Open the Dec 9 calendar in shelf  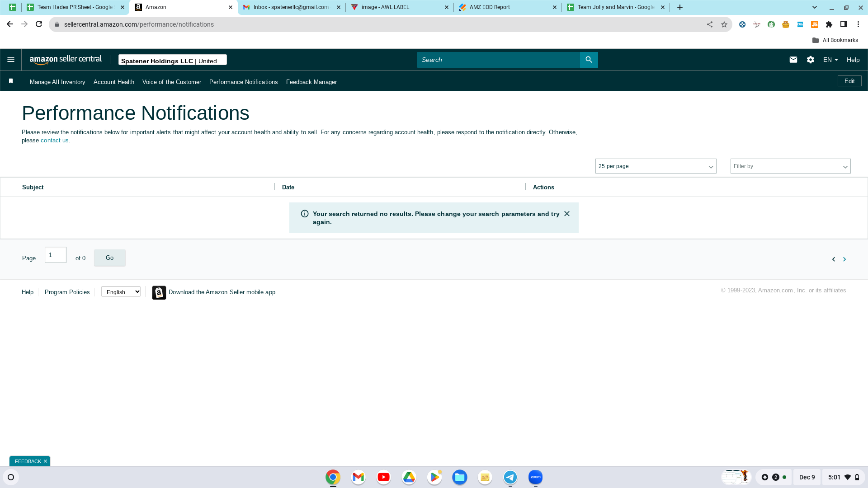coord(807,477)
